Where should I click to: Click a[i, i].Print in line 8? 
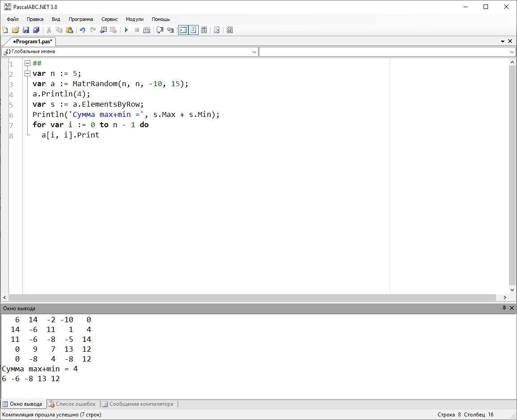coord(70,135)
